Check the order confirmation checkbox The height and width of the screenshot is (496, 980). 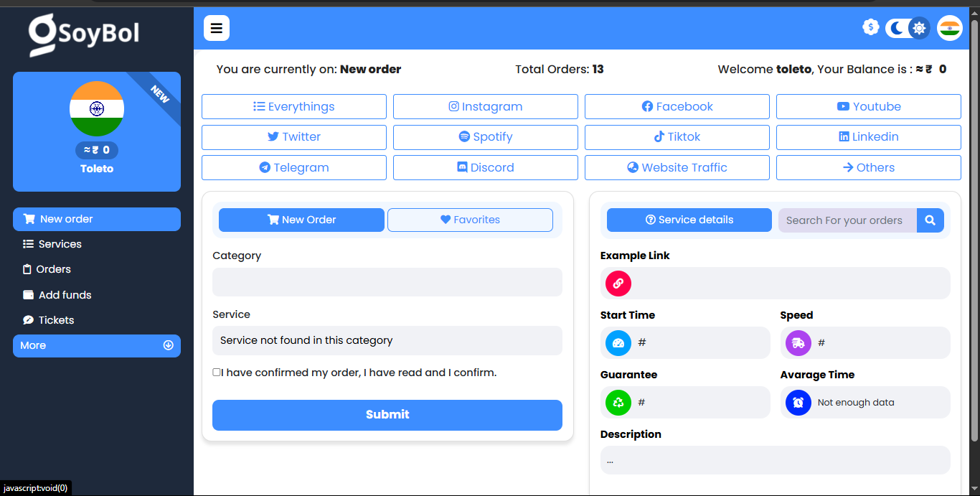pyautogui.click(x=217, y=372)
